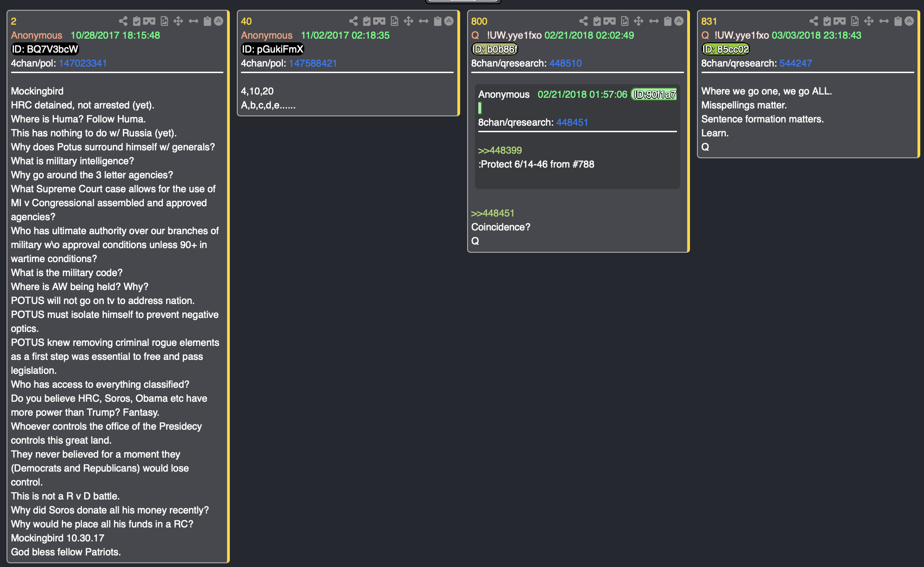Viewport: 924px width, 567px height.
Task: Click the move arrows icon on post 800
Action: pos(639,21)
